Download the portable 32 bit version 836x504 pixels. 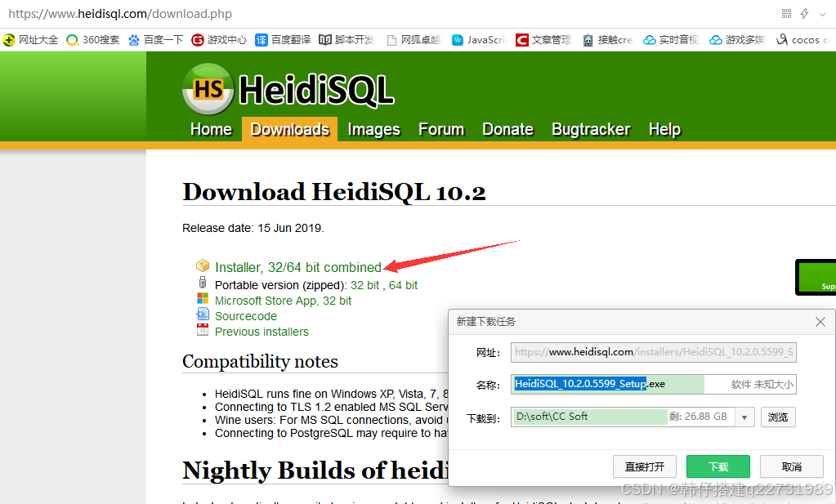(x=364, y=286)
